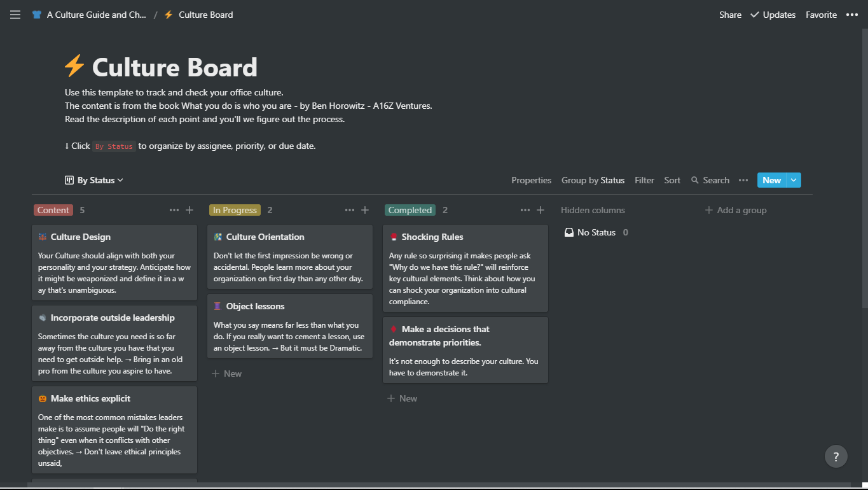Create a card with the New button
The height and width of the screenshot is (490, 868).
(x=771, y=180)
